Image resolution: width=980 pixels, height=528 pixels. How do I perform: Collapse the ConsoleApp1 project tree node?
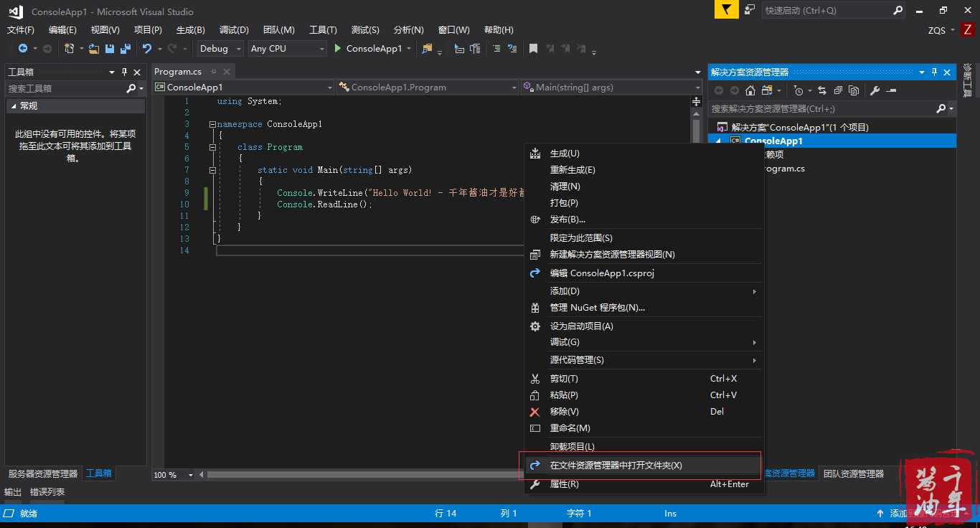click(719, 141)
